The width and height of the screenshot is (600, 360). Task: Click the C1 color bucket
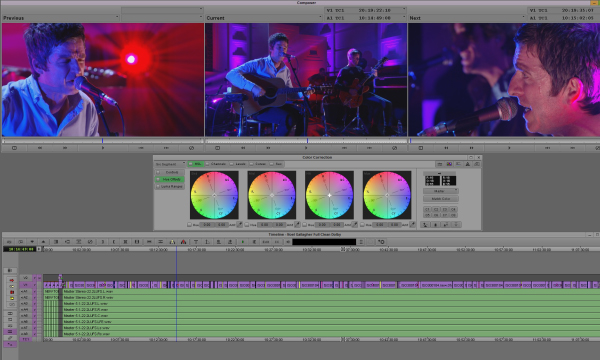(x=427, y=209)
